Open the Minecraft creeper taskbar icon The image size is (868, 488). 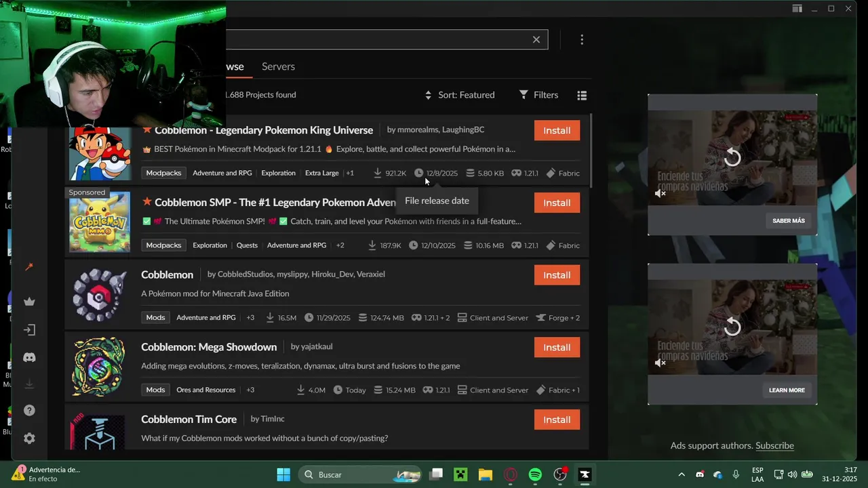tap(461, 474)
